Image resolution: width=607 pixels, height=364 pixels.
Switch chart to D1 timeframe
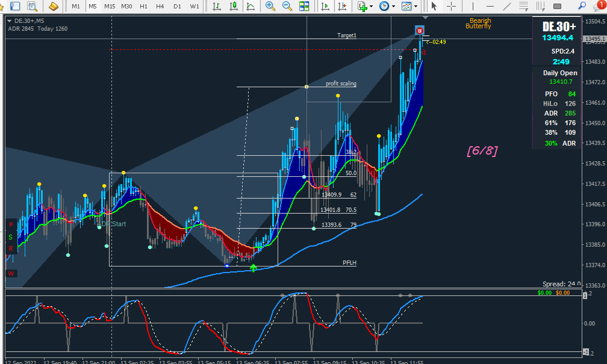point(177,6)
